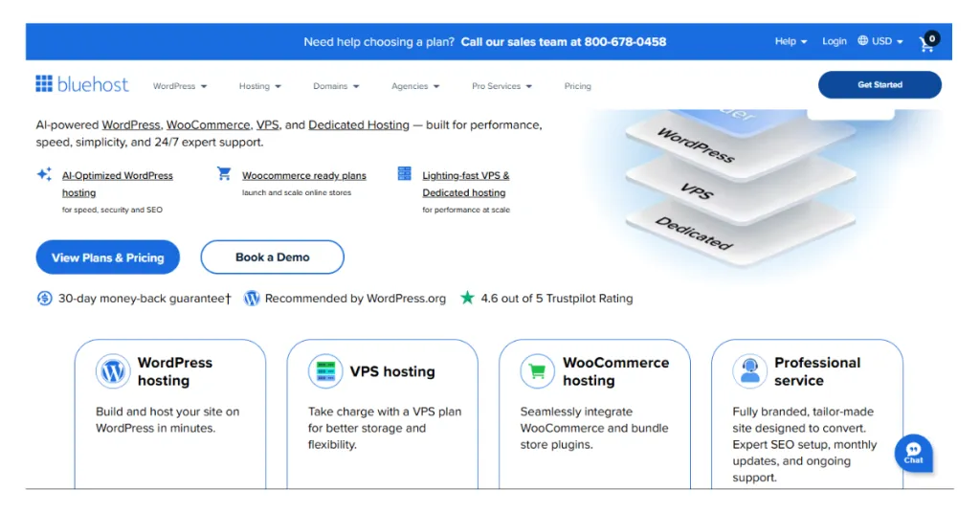Viewport: 980px width, 513px height.
Task: Click 'Build and host your site' description
Action: tap(167, 420)
